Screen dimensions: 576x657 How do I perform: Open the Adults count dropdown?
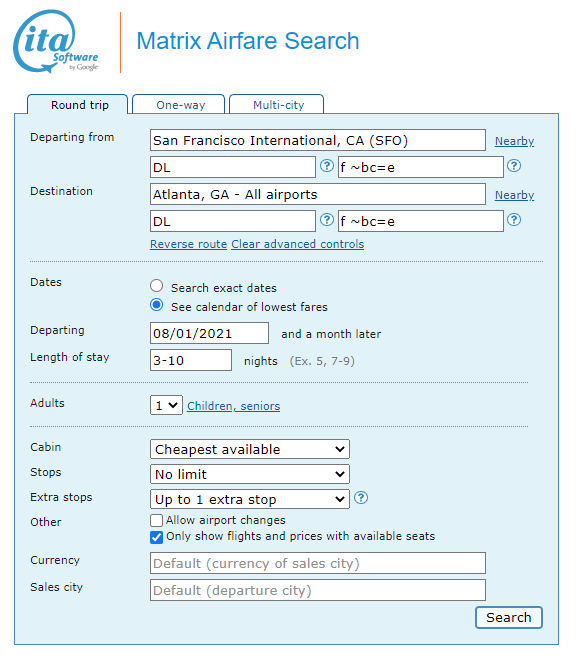tap(166, 405)
